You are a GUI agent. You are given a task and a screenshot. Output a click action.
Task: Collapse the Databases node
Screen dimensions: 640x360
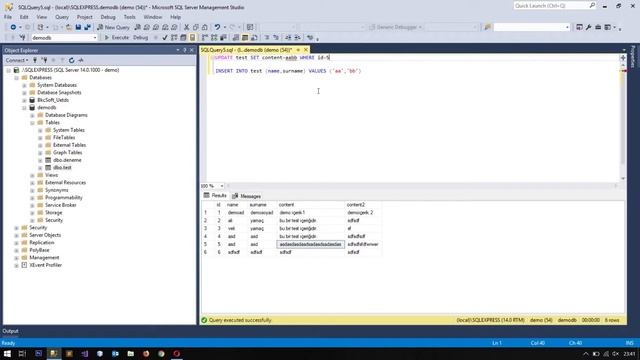[17, 78]
